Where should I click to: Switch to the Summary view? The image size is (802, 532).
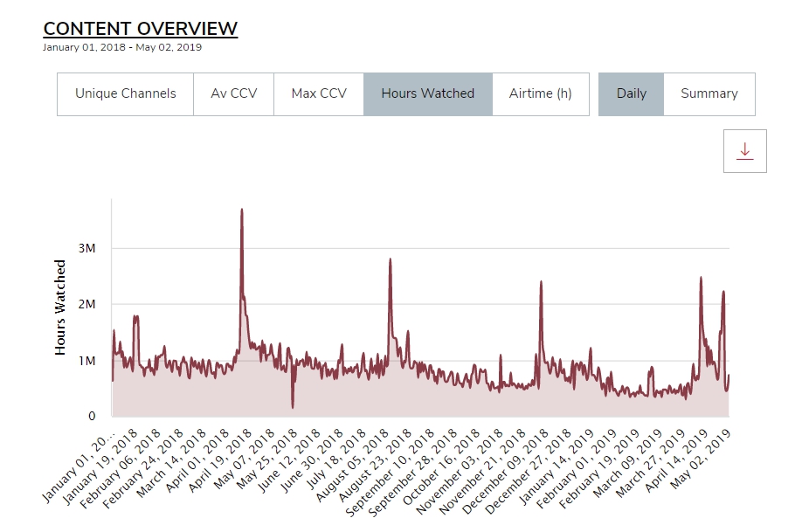709,94
